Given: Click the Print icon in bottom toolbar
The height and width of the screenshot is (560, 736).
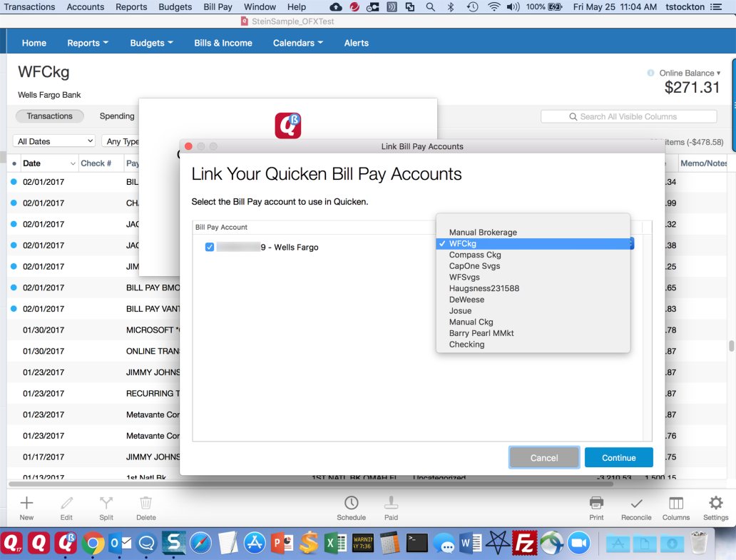Looking at the screenshot, I should pyautogui.click(x=596, y=503).
